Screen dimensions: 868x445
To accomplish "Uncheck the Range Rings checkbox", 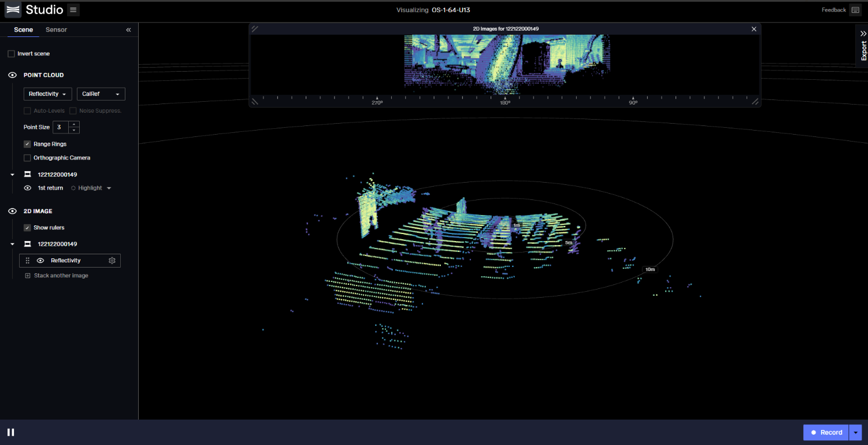I will click(27, 144).
